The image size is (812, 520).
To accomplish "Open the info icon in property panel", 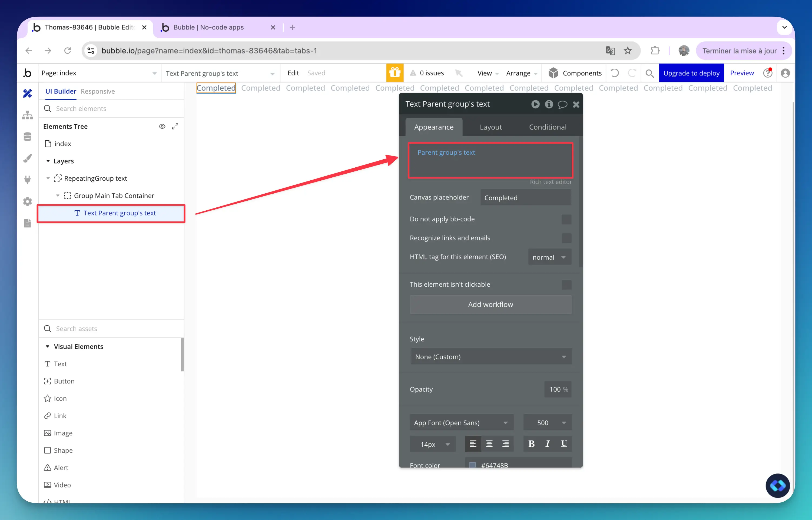I will [x=549, y=104].
